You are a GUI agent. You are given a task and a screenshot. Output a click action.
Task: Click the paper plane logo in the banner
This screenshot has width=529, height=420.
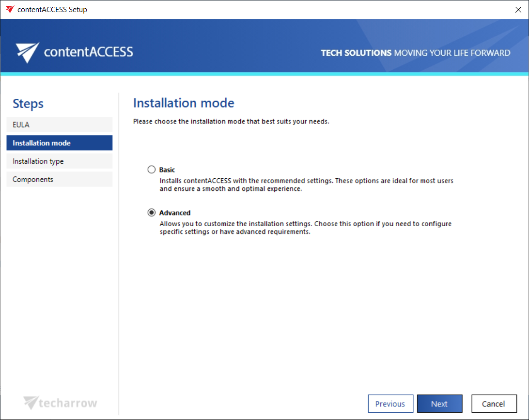(x=28, y=52)
